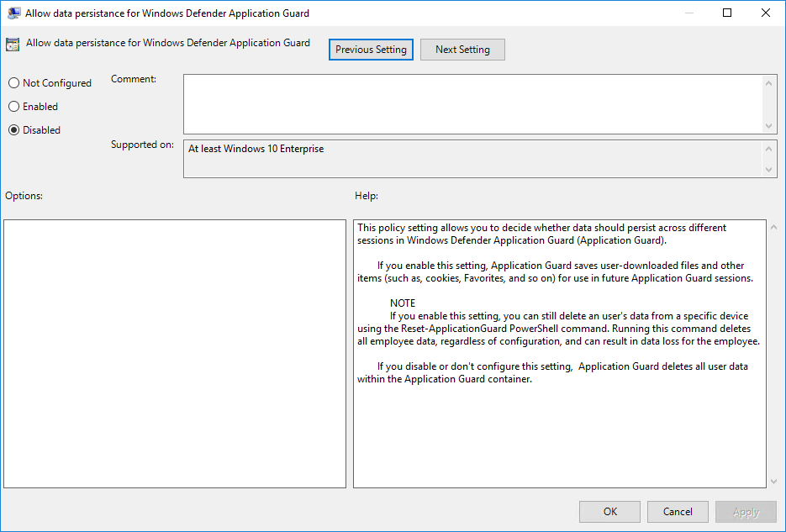Click the Help pane scroll up arrow
The width and height of the screenshot is (786, 532).
(x=773, y=228)
